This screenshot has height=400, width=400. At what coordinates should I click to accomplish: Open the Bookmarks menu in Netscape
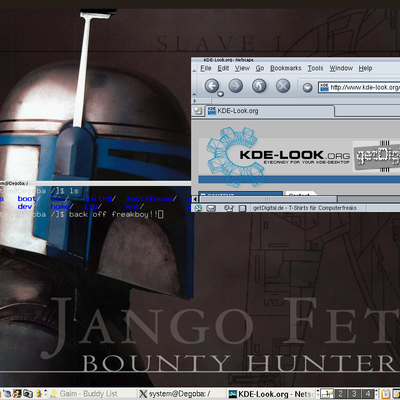[286, 68]
